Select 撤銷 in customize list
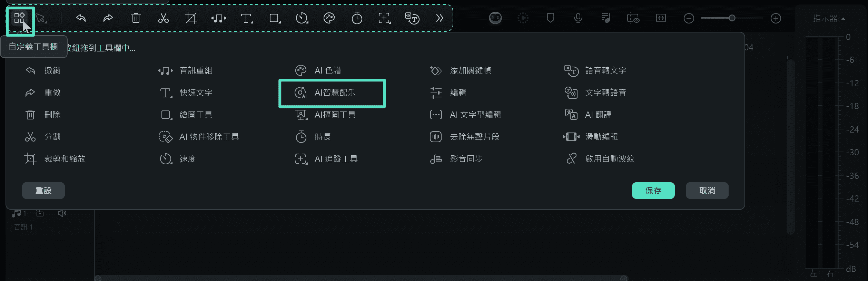Image resolution: width=868 pixels, height=281 pixels. 43,70
